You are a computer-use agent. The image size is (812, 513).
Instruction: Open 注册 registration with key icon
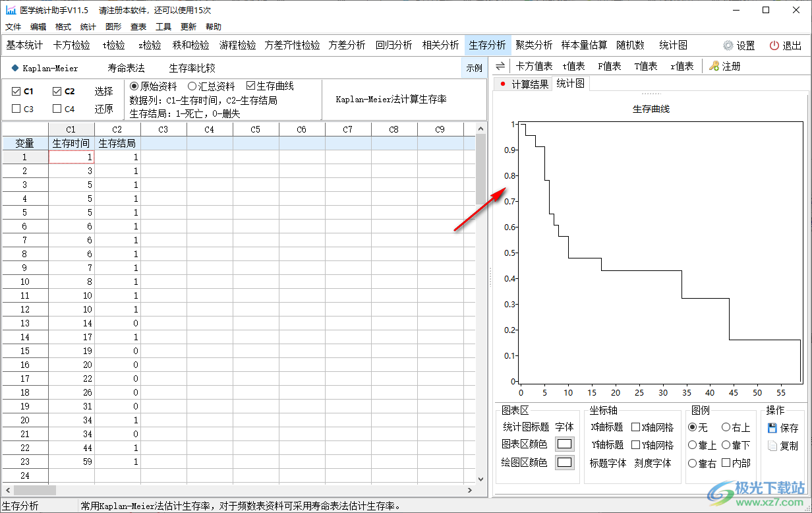pos(725,66)
